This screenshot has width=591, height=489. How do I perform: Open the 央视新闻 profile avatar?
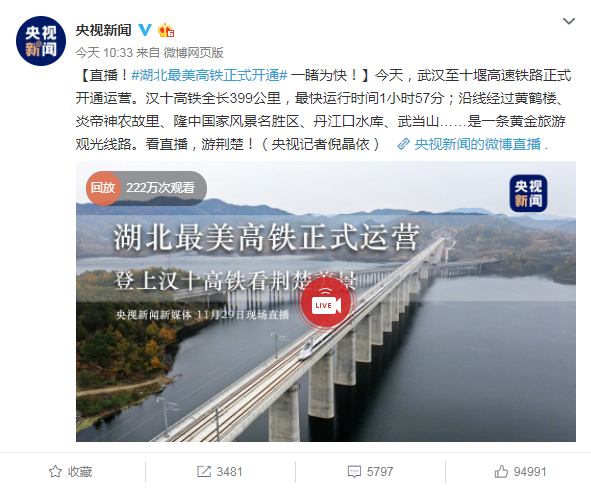41,41
